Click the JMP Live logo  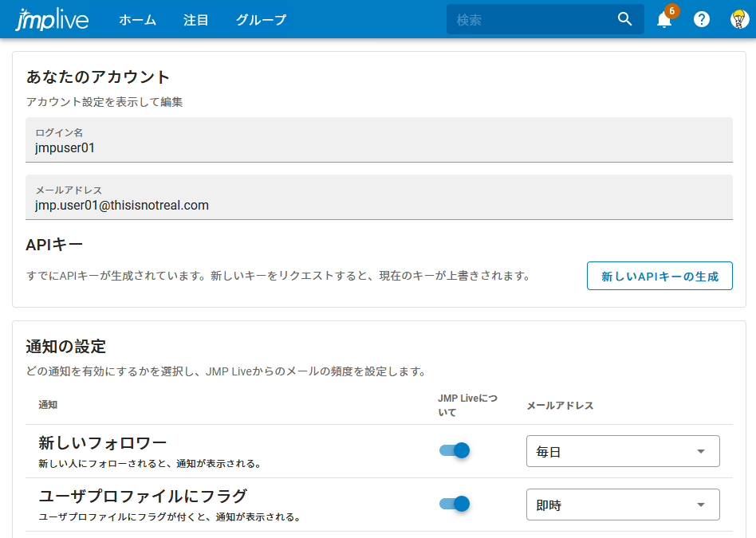pyautogui.click(x=51, y=18)
